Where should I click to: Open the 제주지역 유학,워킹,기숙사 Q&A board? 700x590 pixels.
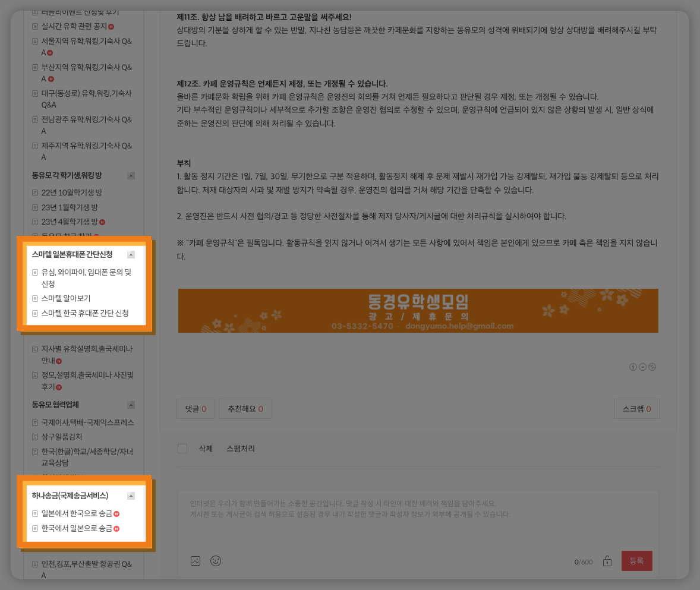(x=87, y=152)
